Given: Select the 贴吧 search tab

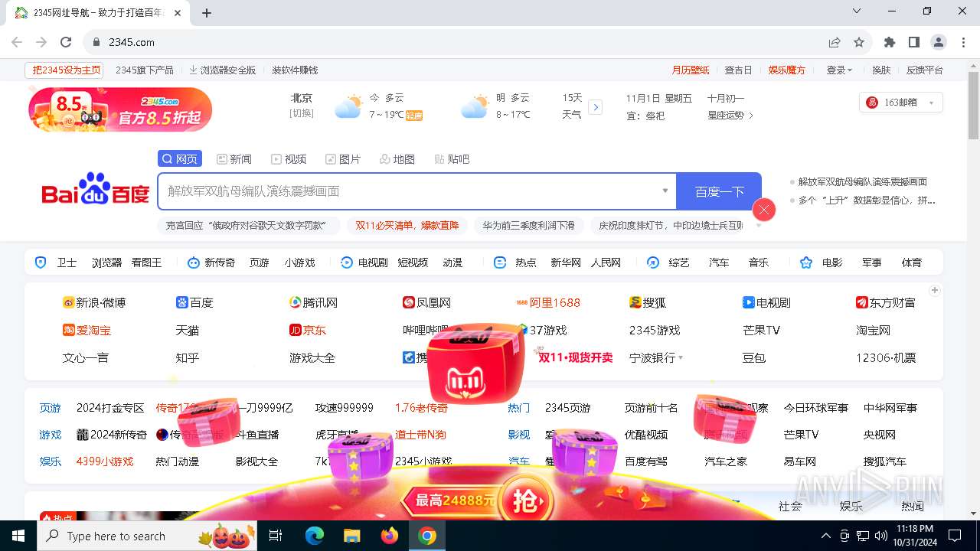Looking at the screenshot, I should point(452,158).
